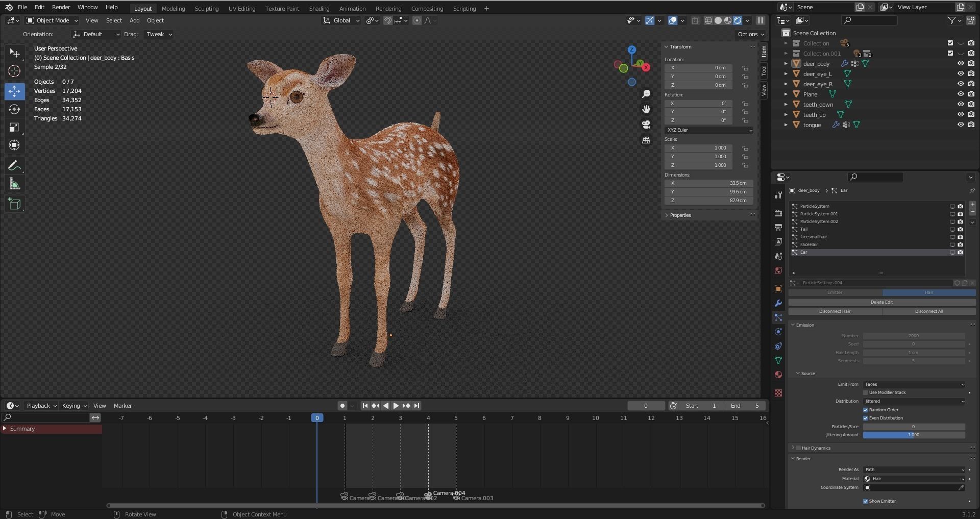
Task: Click the Disconnect Hair button
Action: click(x=835, y=311)
